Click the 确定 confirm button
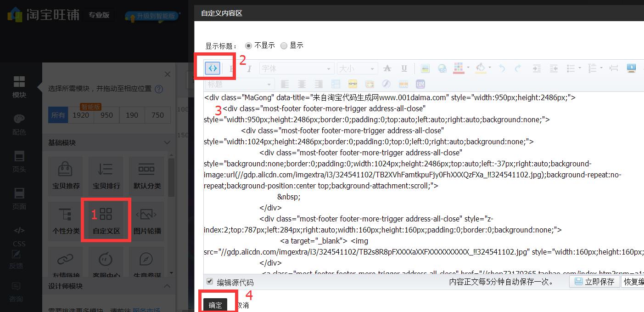 (x=215, y=304)
